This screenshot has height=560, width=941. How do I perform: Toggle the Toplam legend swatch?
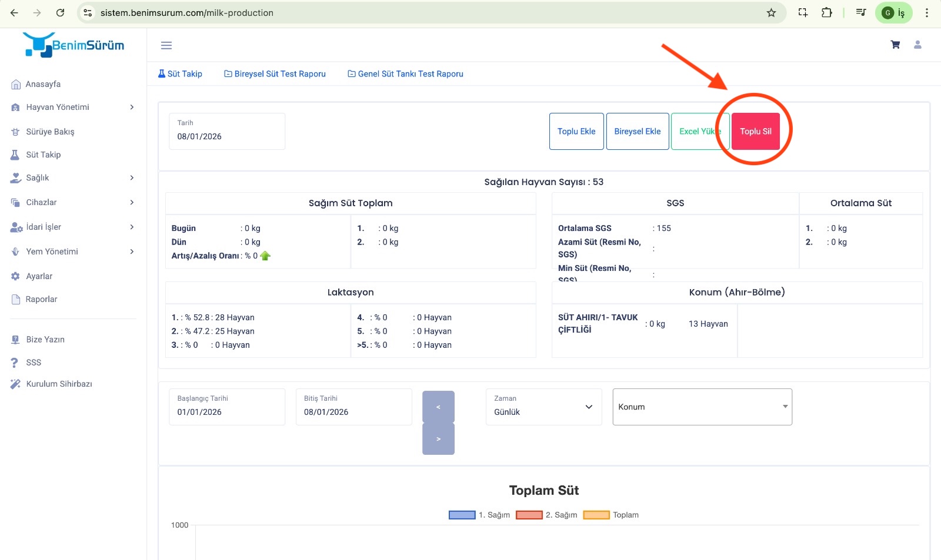point(596,515)
